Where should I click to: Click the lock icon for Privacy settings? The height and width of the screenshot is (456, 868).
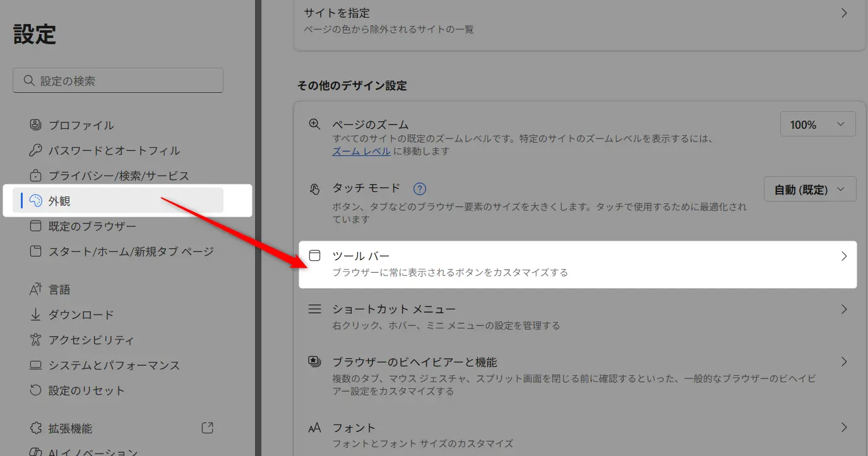(x=36, y=176)
